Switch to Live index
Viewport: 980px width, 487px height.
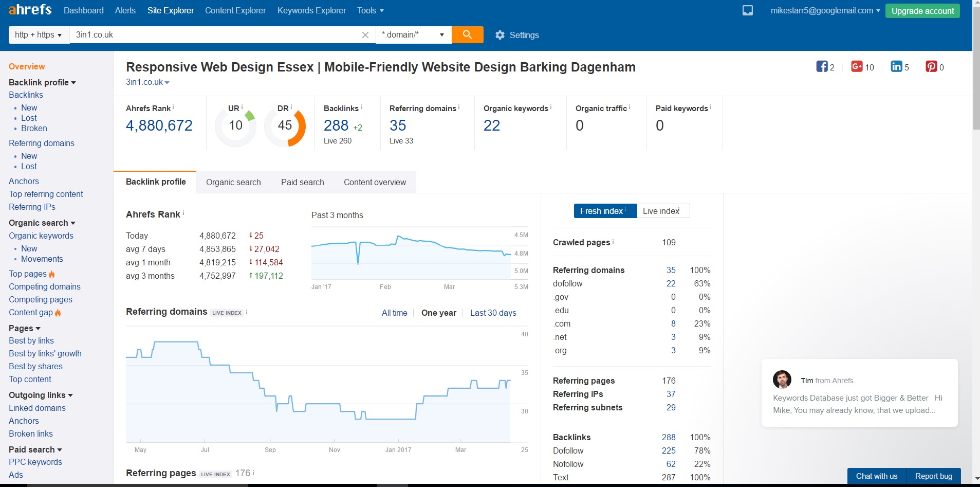[x=663, y=211]
